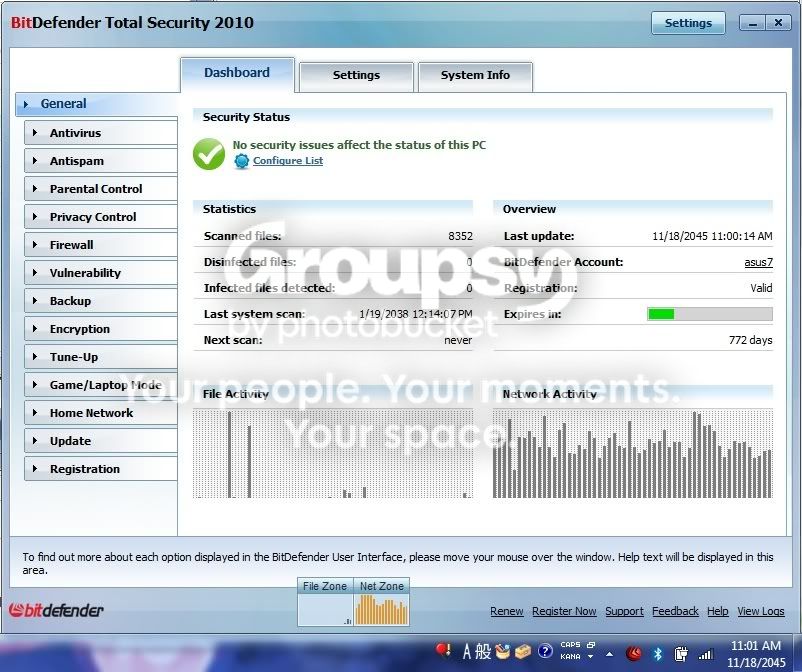This screenshot has height=672, width=802.
Task: Select the General section
Action: (97, 104)
